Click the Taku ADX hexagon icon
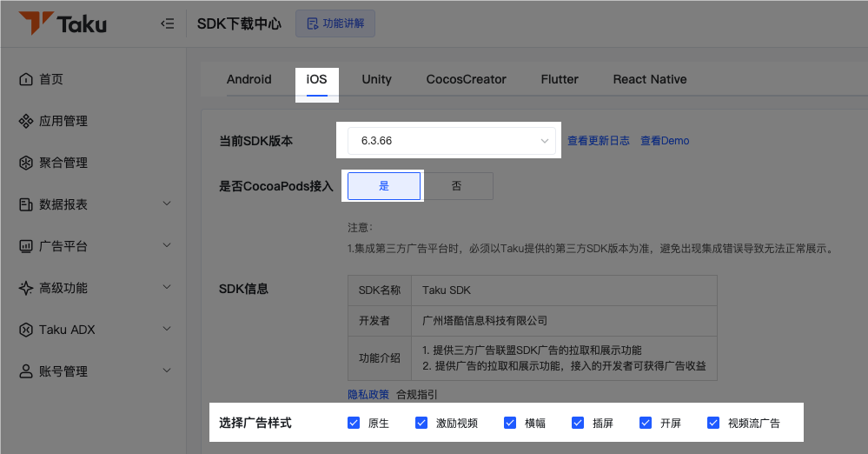Image resolution: width=868 pixels, height=454 pixels. tap(26, 330)
